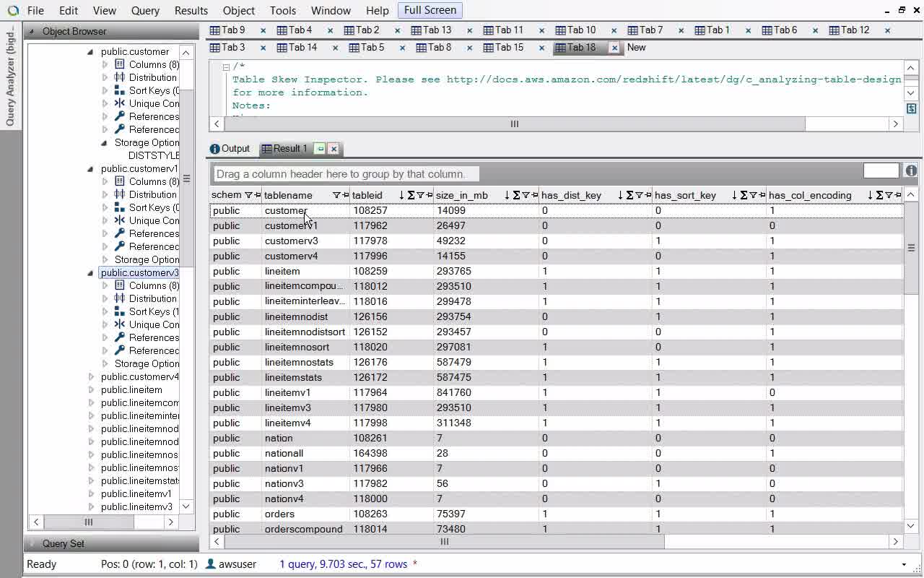924x578 pixels.
Task: Collapse the public.customerv1 tree node
Action: tap(90, 168)
